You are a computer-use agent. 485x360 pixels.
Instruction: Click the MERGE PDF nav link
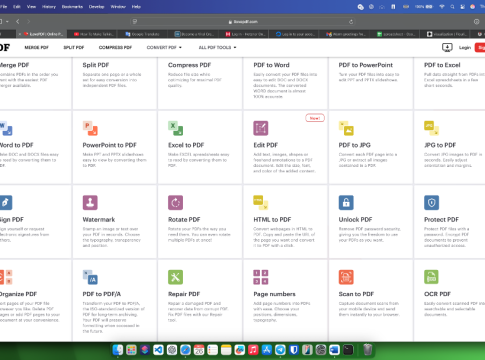36,48
